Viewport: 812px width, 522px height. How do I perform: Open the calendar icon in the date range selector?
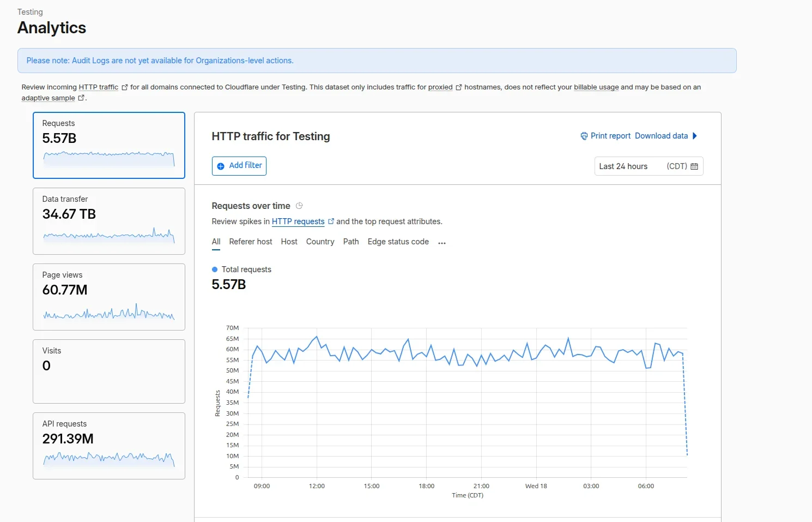click(694, 166)
